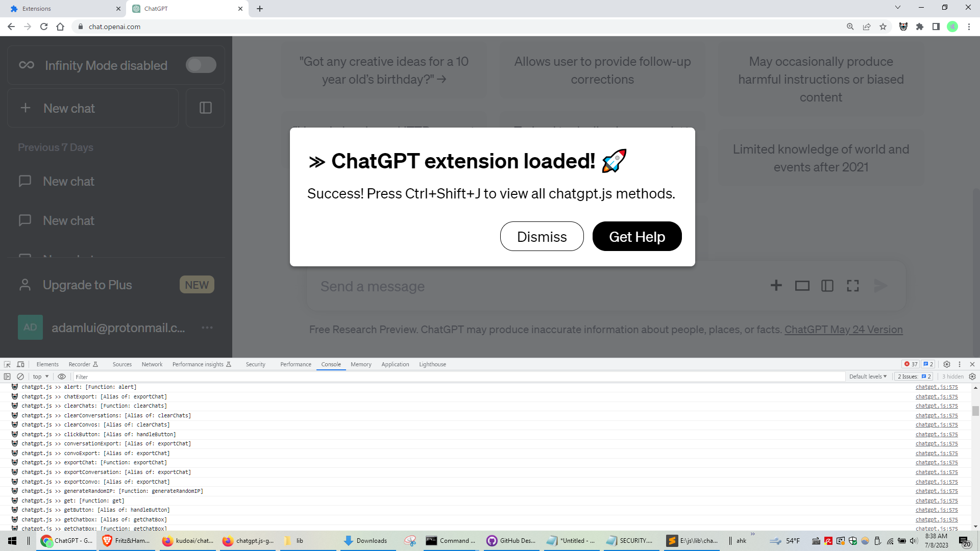The width and height of the screenshot is (980, 551).
Task: Click the DevTools dock side icon
Action: click(x=959, y=364)
